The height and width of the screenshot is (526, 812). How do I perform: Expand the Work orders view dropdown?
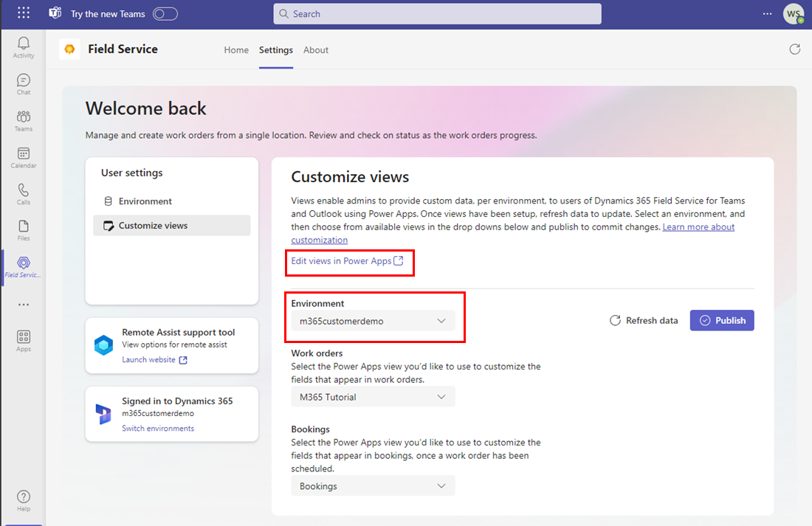pyautogui.click(x=373, y=397)
